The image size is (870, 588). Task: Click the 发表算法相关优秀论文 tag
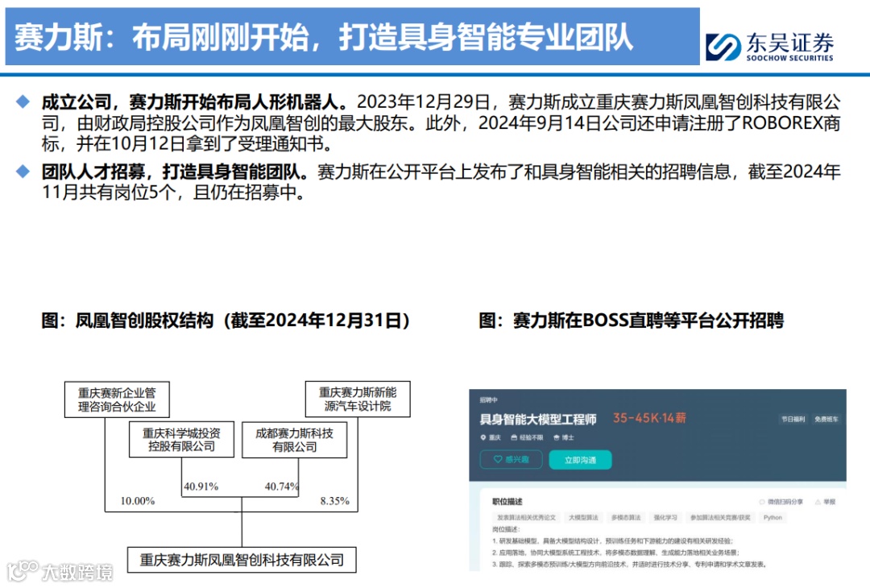tap(526, 518)
